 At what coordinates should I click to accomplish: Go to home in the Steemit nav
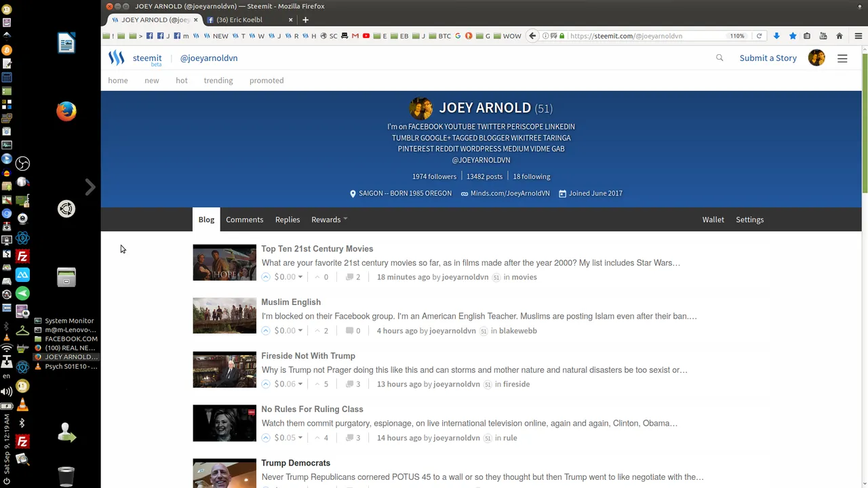click(x=118, y=80)
